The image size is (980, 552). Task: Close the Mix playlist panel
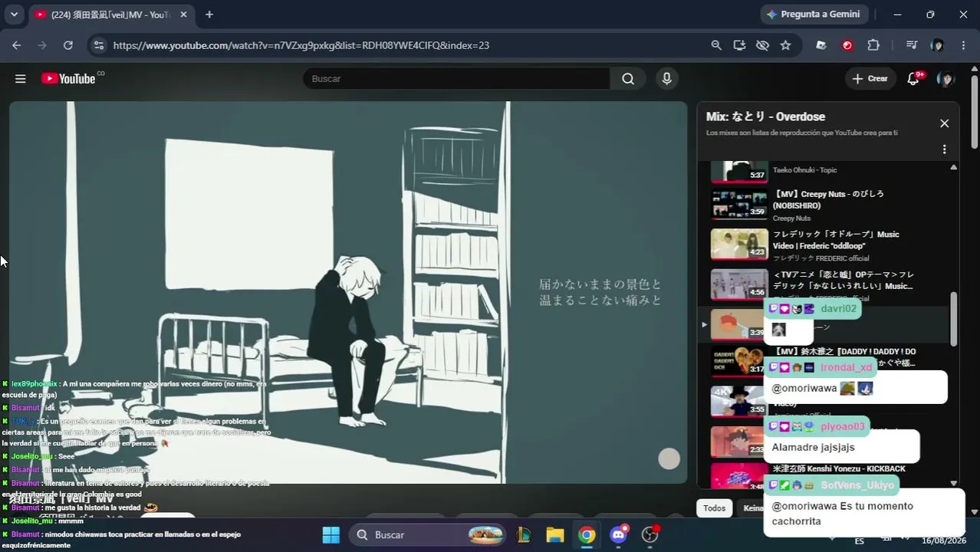(944, 123)
